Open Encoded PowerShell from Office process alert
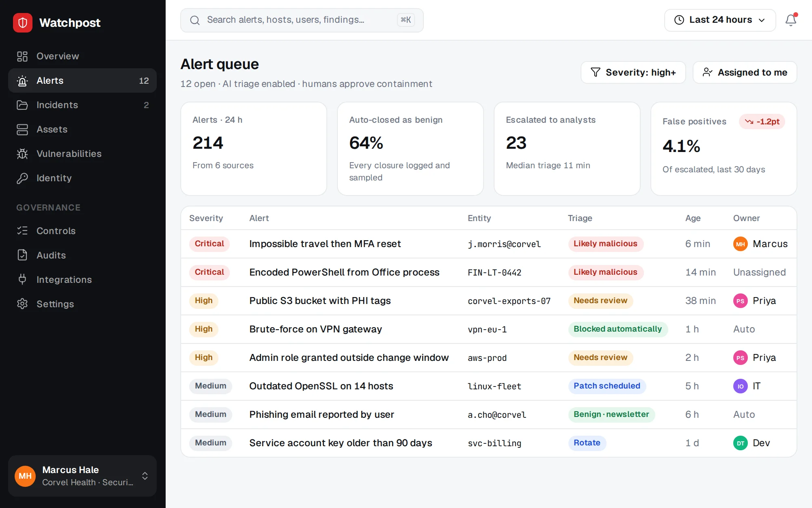Viewport: 812px width, 508px height. click(344, 272)
